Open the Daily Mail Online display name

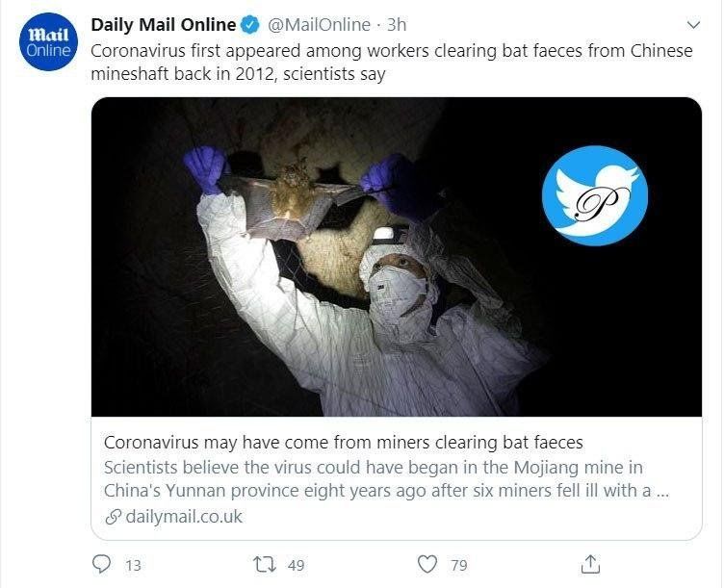pyautogui.click(x=163, y=25)
